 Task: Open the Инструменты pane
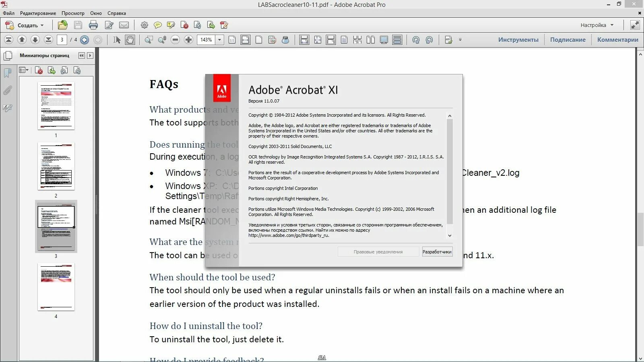(x=518, y=39)
